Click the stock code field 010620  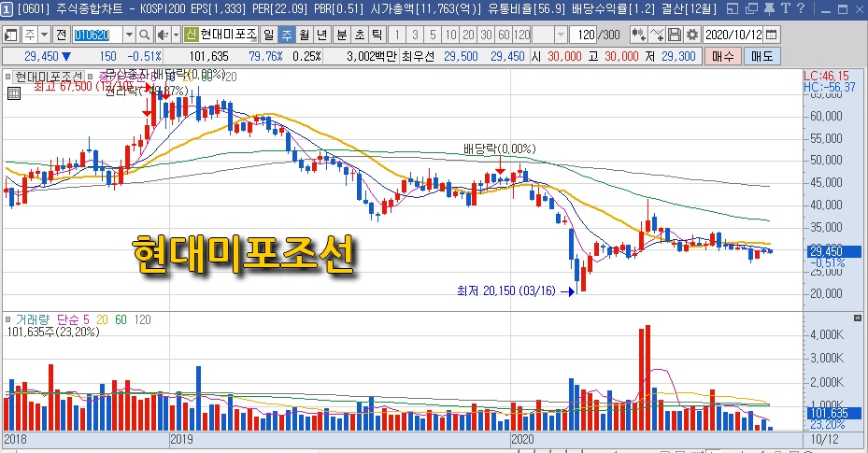(97, 35)
